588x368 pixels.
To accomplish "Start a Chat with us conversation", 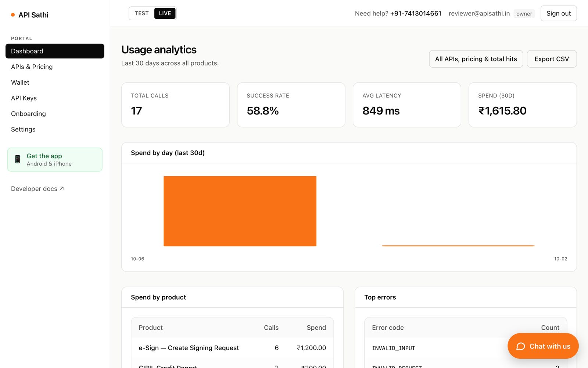I will [x=543, y=346].
